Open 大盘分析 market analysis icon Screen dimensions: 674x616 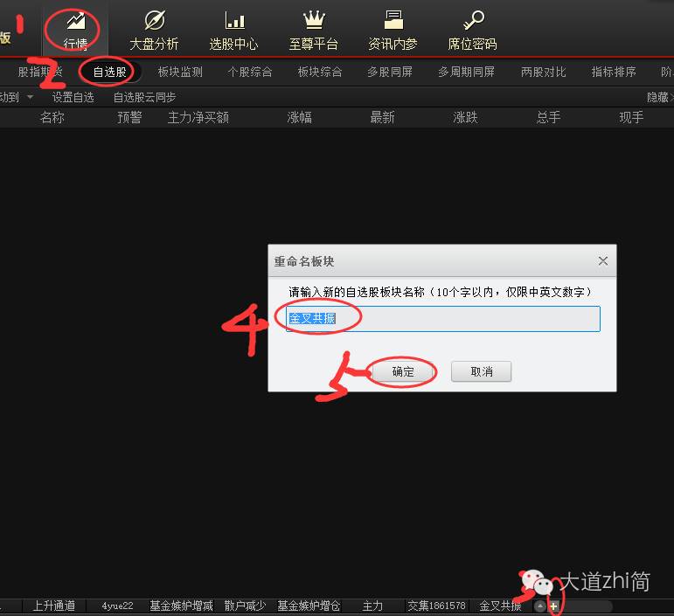(x=154, y=30)
